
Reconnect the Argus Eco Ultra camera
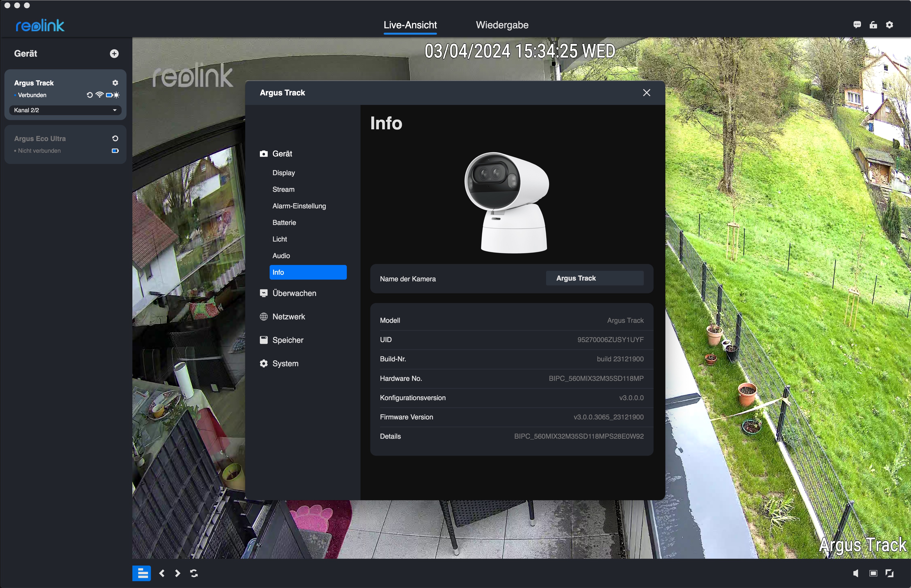click(115, 139)
